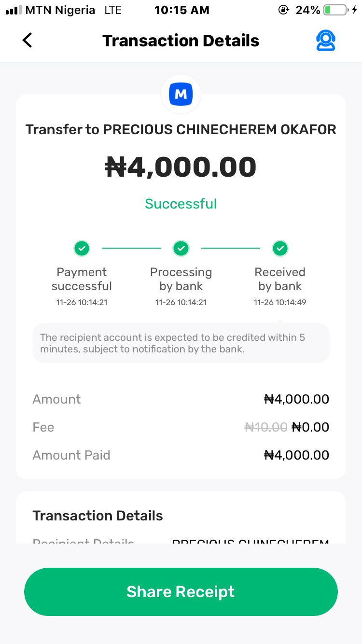This screenshot has height=644, width=362.
Task: Tap the signal strength bars icon
Action: [14, 10]
